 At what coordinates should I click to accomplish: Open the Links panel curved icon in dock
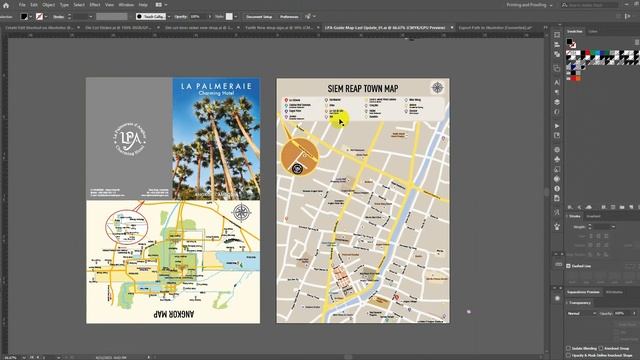557,112
